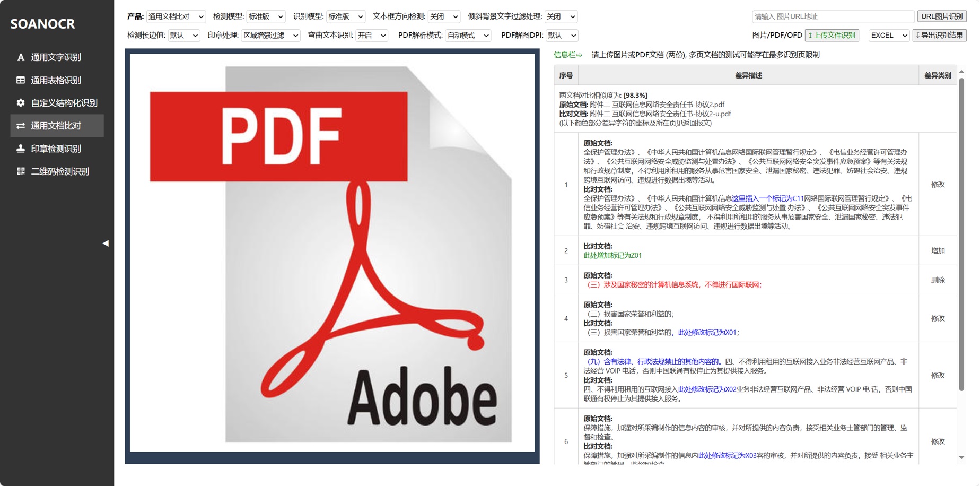980x486 pixels.
Task: Click the 差异描述 column header
Action: tap(748, 75)
